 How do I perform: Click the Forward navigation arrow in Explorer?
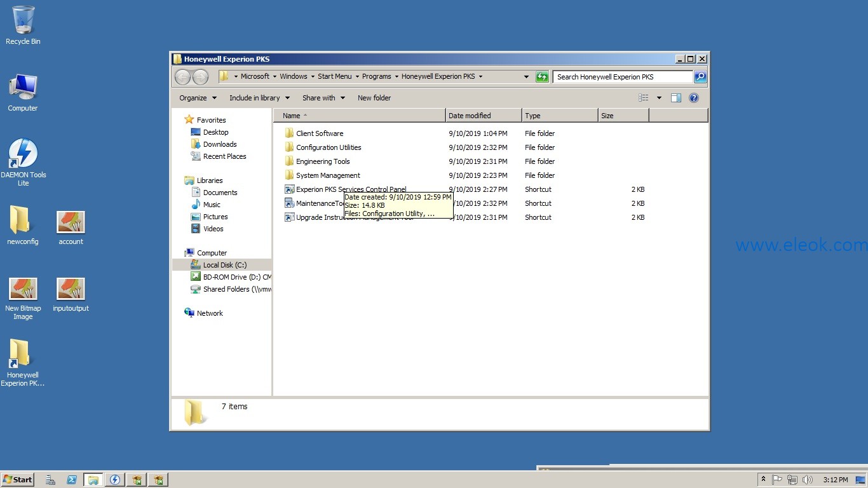[200, 77]
